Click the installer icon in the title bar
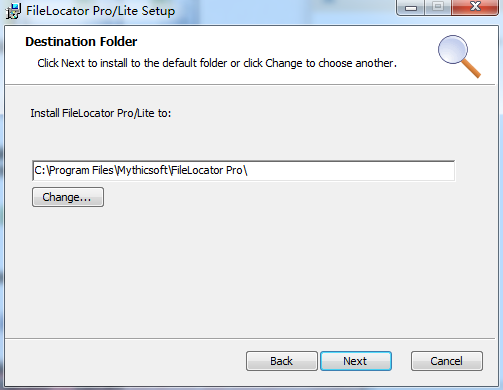 pos(13,11)
